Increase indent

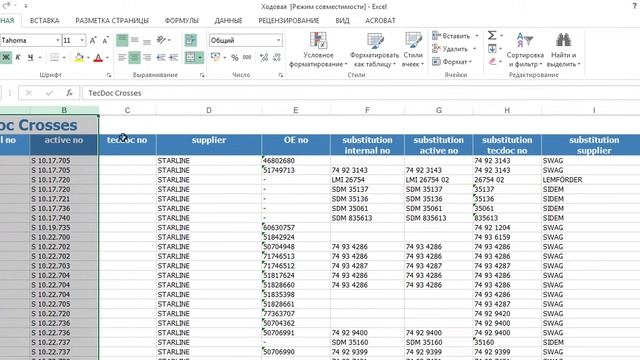174,58
